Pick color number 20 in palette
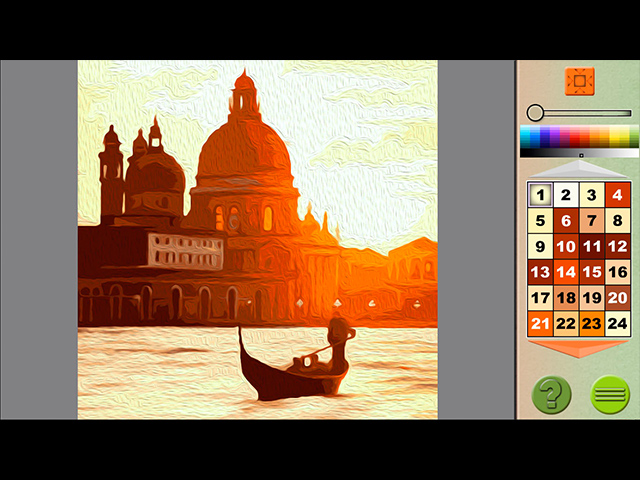 click(618, 298)
